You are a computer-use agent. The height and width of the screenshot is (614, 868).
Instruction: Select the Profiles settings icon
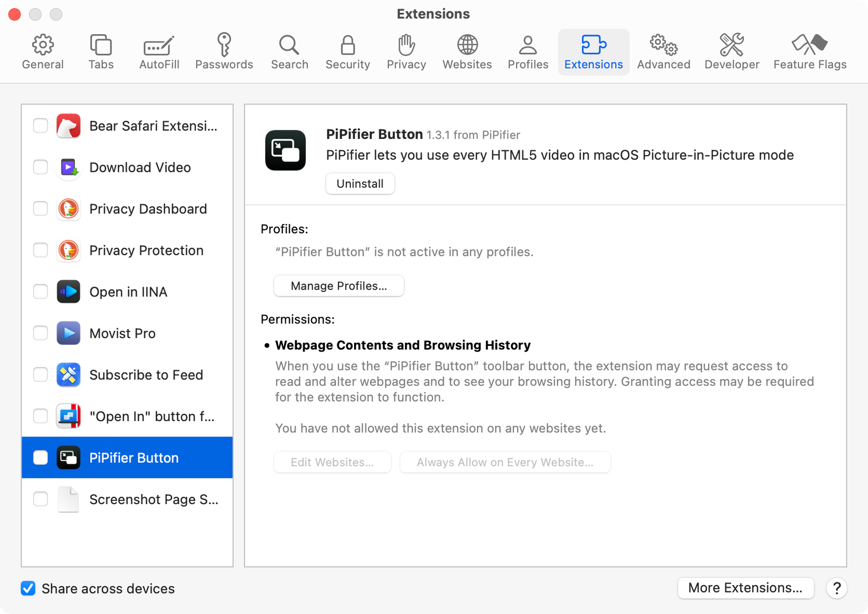pos(528,50)
